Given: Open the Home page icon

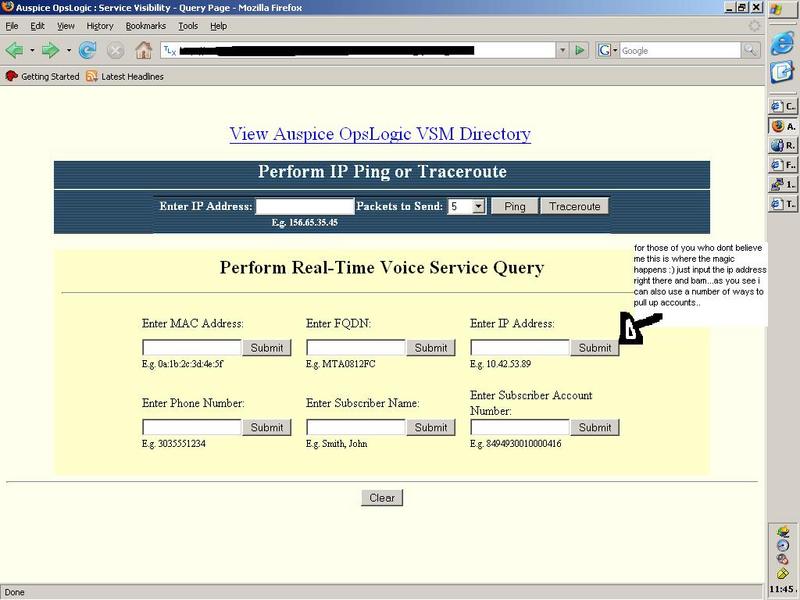Looking at the screenshot, I should [x=143, y=50].
